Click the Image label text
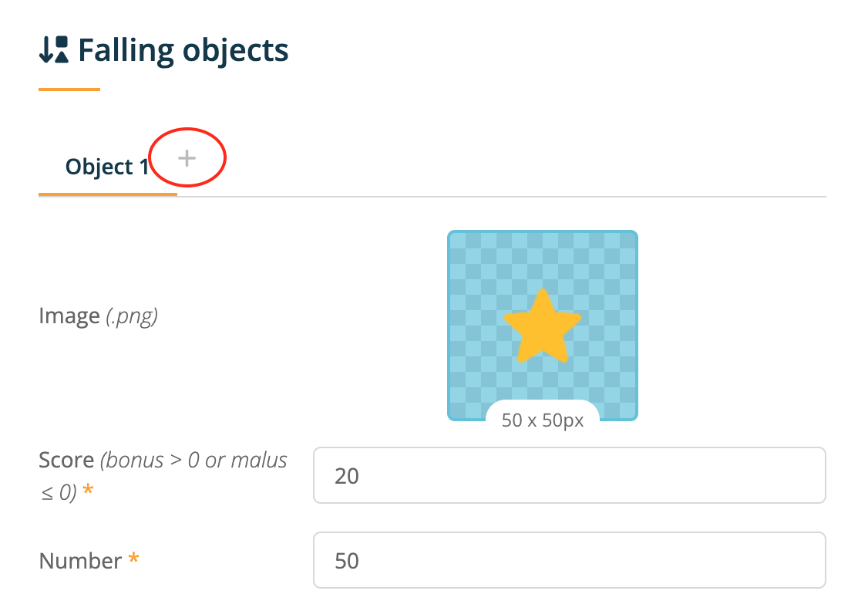868x611 pixels. pyautogui.click(x=69, y=316)
